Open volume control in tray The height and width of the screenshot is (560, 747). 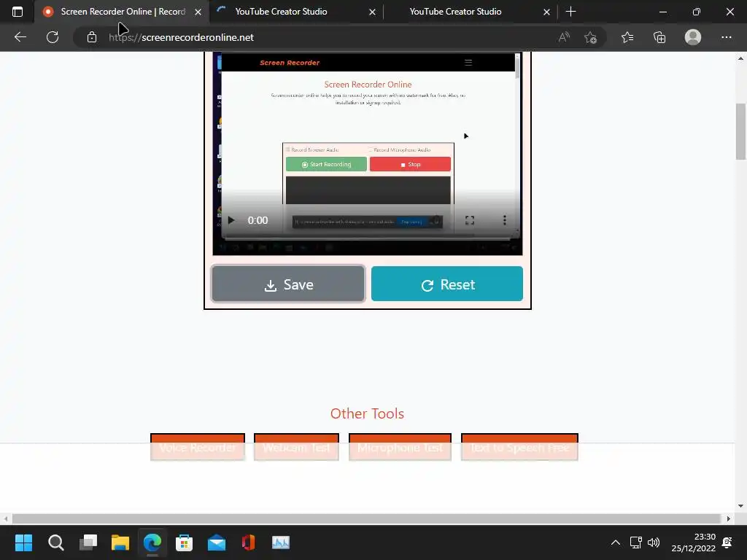click(x=654, y=542)
